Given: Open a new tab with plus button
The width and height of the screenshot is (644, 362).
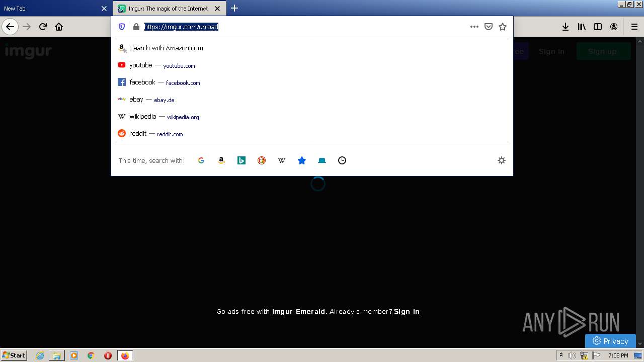Looking at the screenshot, I should (234, 8).
